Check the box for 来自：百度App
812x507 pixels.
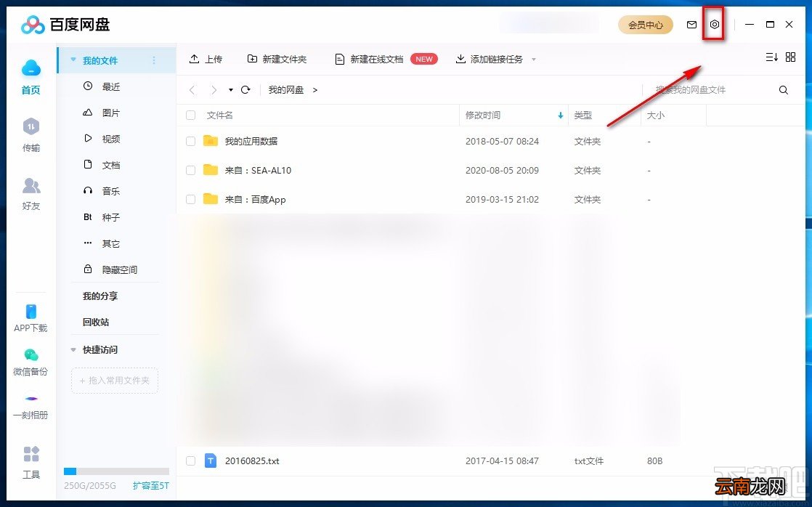click(x=190, y=199)
